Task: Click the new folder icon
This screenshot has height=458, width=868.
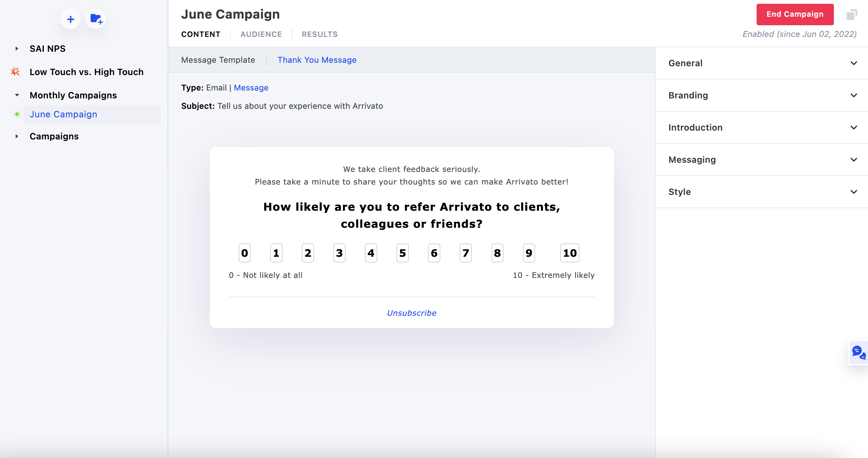Action: [x=96, y=19]
